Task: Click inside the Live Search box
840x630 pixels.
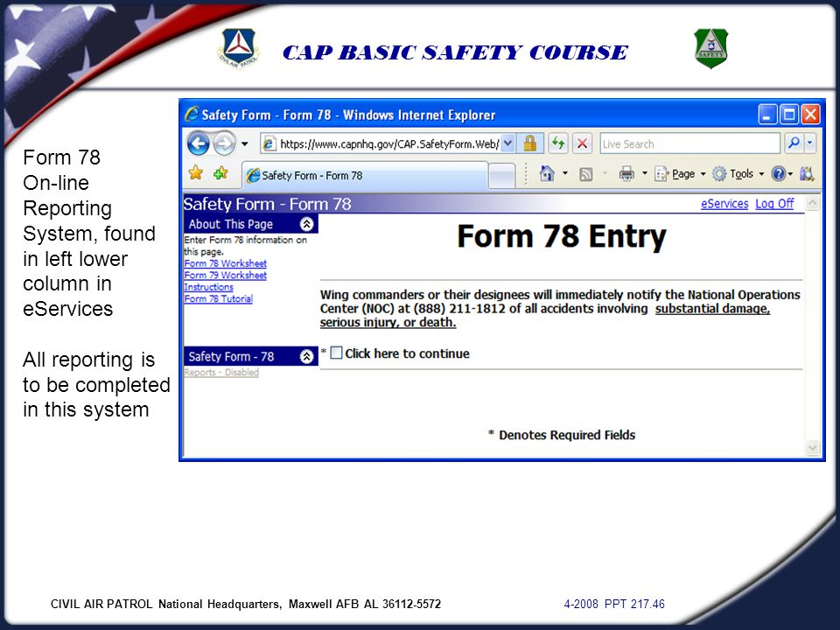Action: click(689, 143)
